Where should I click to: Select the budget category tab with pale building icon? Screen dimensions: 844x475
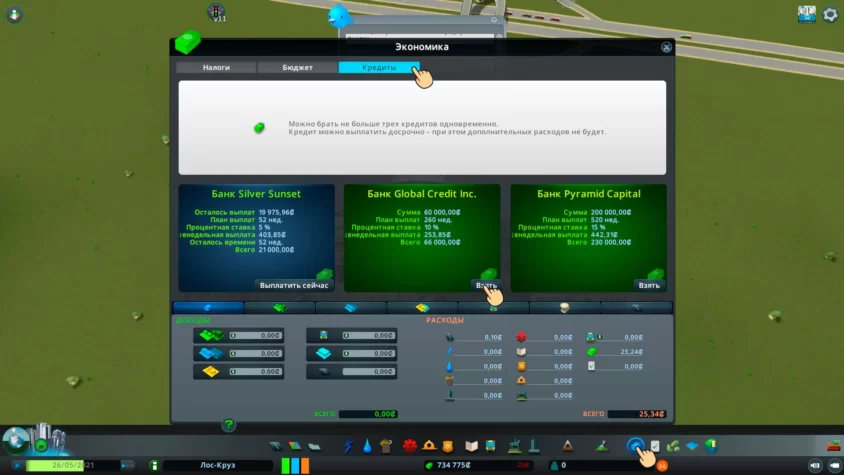click(x=565, y=308)
